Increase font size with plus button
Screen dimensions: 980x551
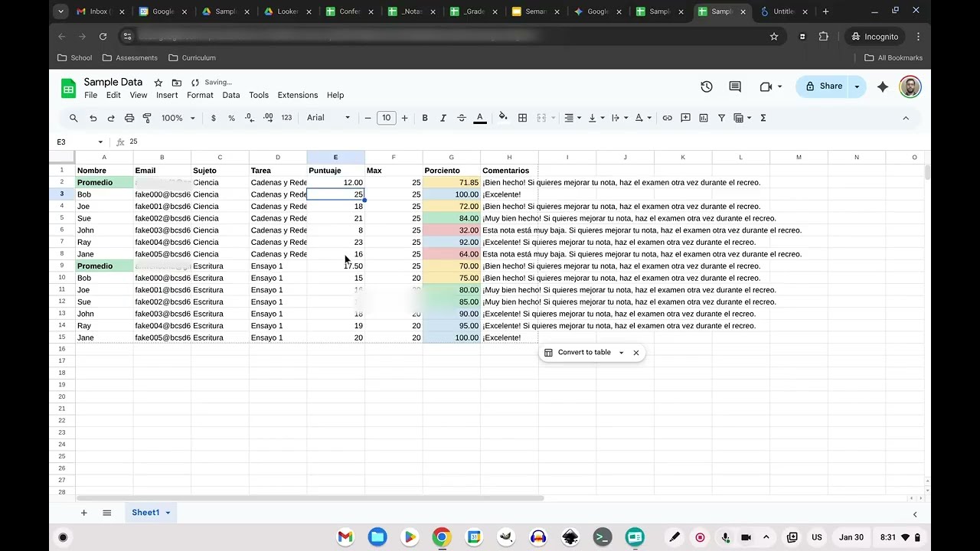(x=404, y=118)
